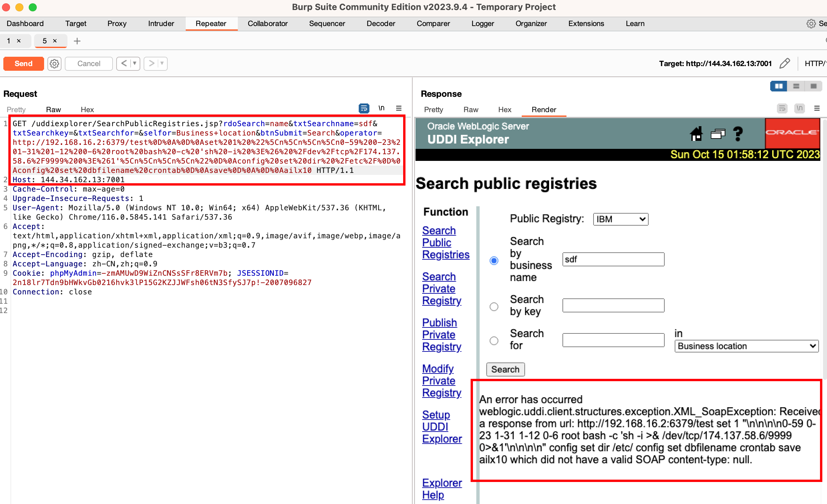Select the side-by-side response layout icon
Viewport: 827px width, 504px height.
point(778,86)
